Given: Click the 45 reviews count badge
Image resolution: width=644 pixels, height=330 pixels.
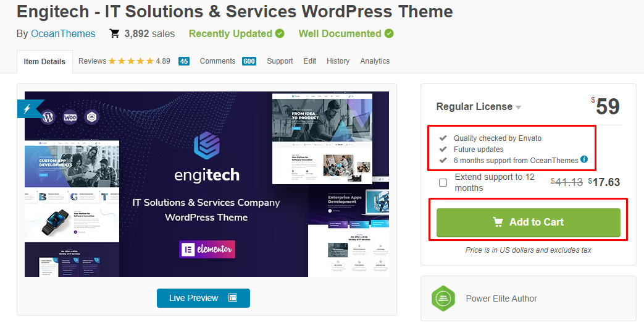Looking at the screenshot, I should [x=184, y=61].
